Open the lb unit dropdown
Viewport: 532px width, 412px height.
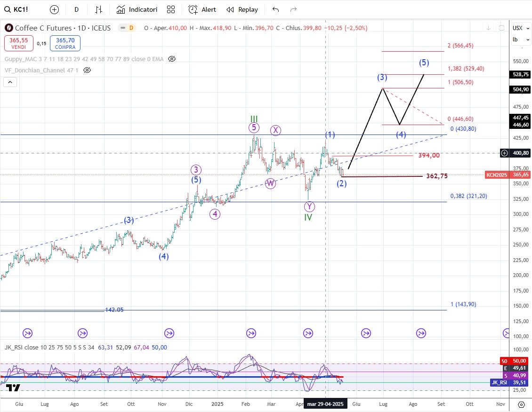521,40
